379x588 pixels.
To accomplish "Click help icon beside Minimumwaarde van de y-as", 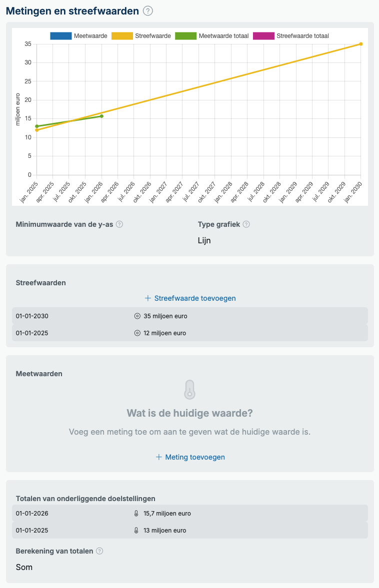I will [x=119, y=224].
